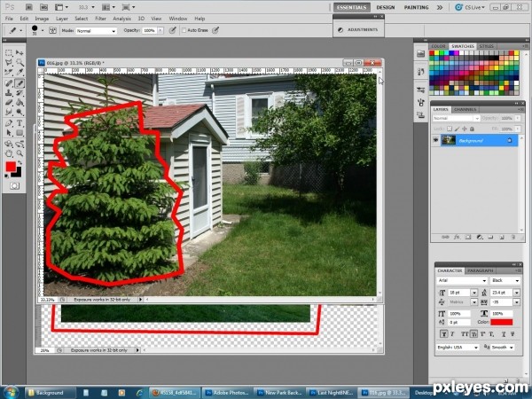This screenshot has height=399, width=532.
Task: Select the Horizontal Type tool
Action: [x=20, y=123]
